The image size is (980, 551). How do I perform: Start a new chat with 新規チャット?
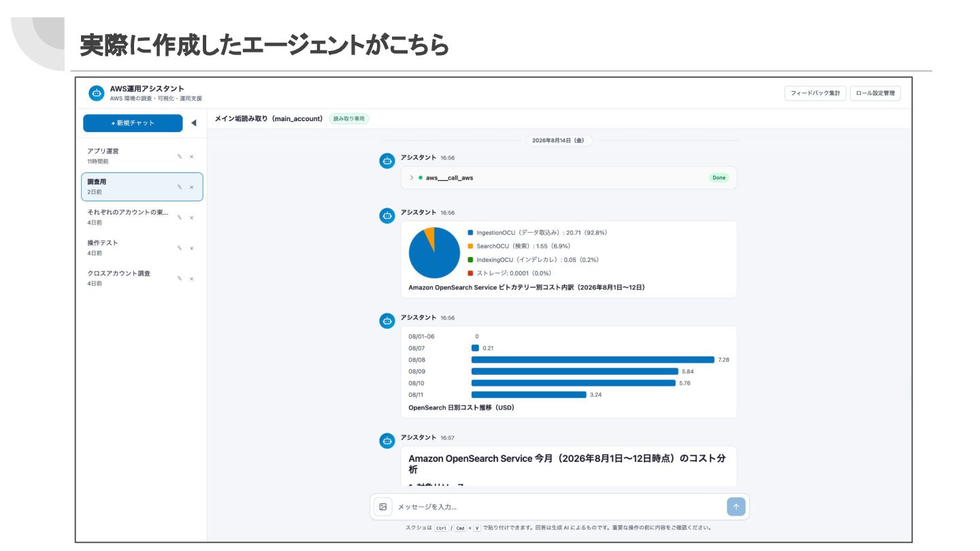[133, 123]
